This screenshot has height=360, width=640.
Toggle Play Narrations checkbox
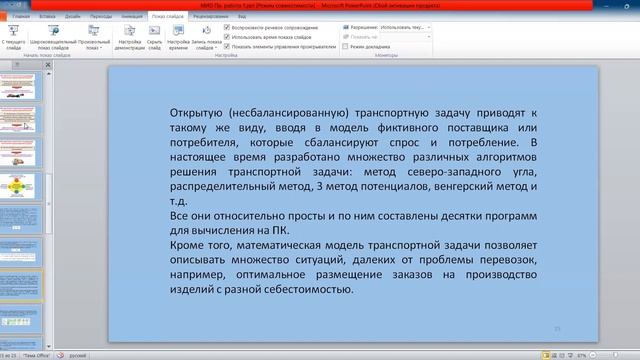(227, 27)
